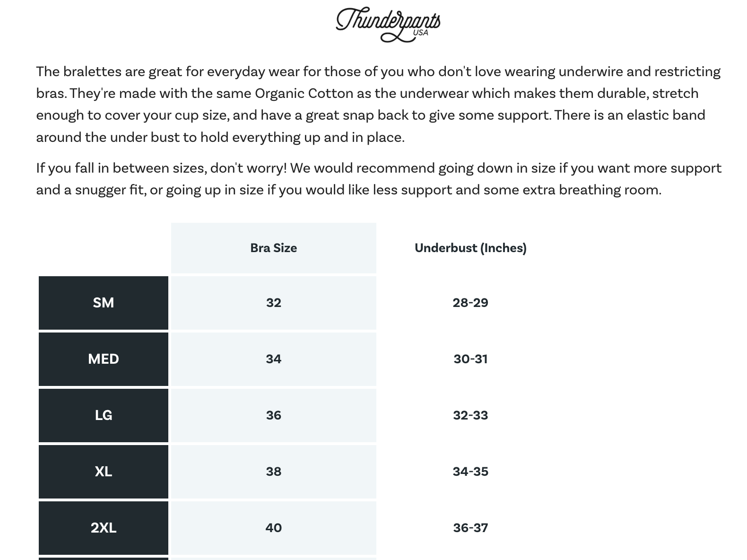
Task: Click the between-sizes recommendation paragraph
Action: coord(379,179)
